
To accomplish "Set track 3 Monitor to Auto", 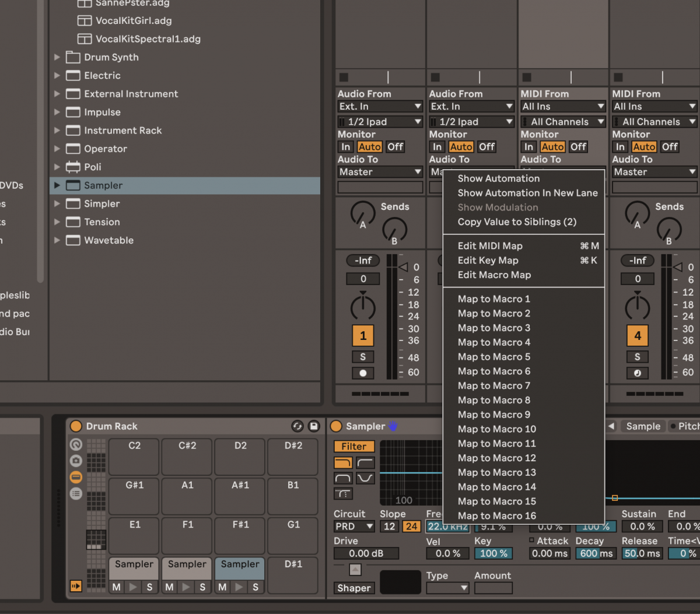I will click(552, 147).
